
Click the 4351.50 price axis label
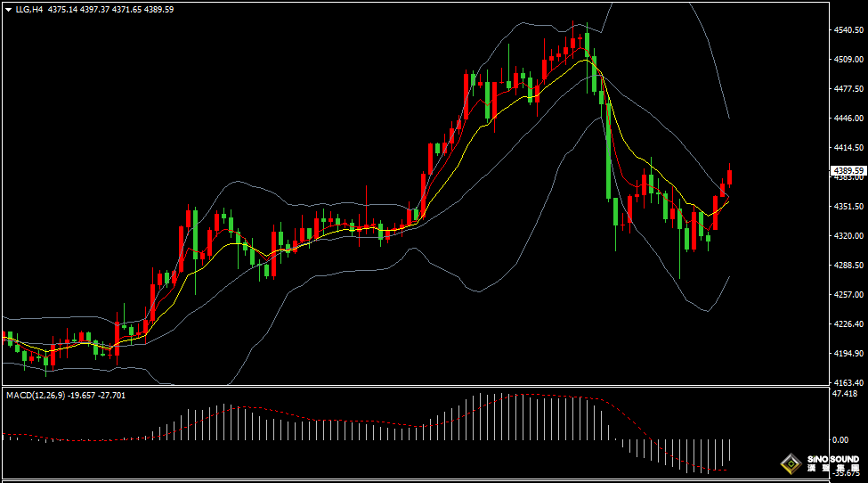pyautogui.click(x=848, y=207)
